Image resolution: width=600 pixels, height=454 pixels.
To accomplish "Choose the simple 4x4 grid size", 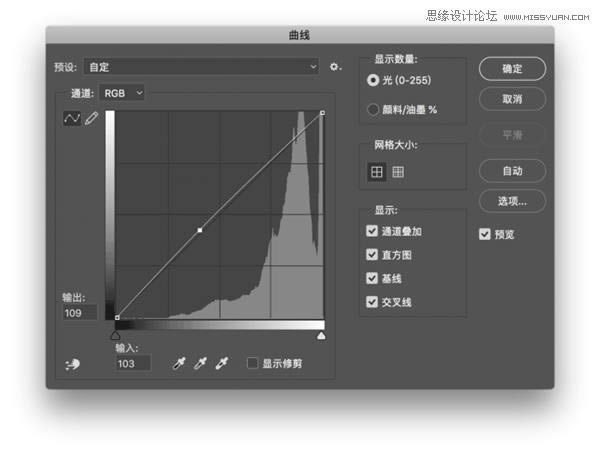I will click(377, 172).
